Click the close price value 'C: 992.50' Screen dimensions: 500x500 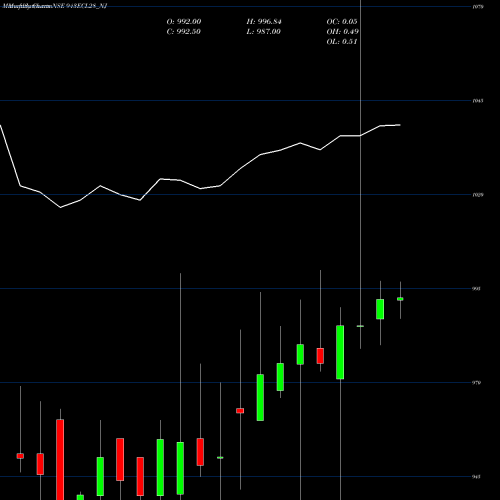pos(184,32)
